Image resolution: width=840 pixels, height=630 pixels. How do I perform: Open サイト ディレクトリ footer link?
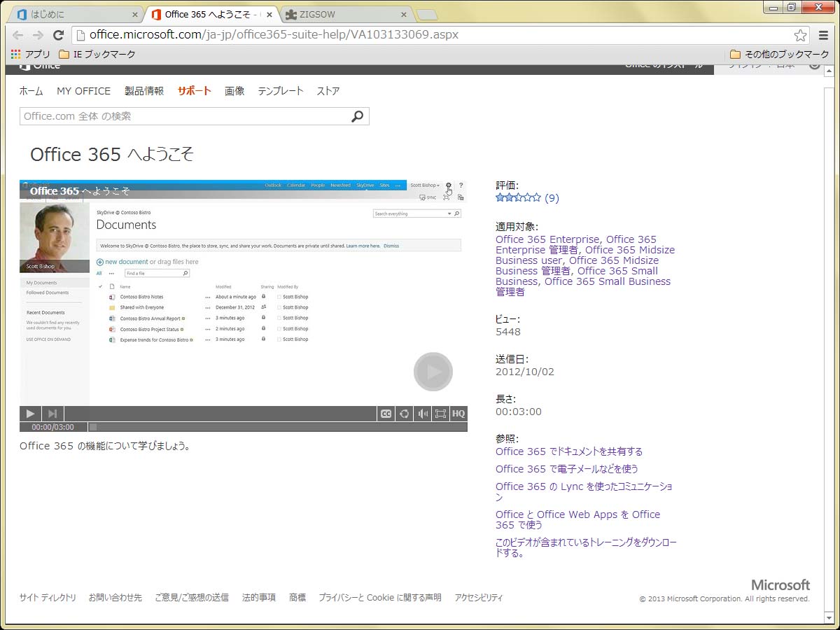point(48,598)
